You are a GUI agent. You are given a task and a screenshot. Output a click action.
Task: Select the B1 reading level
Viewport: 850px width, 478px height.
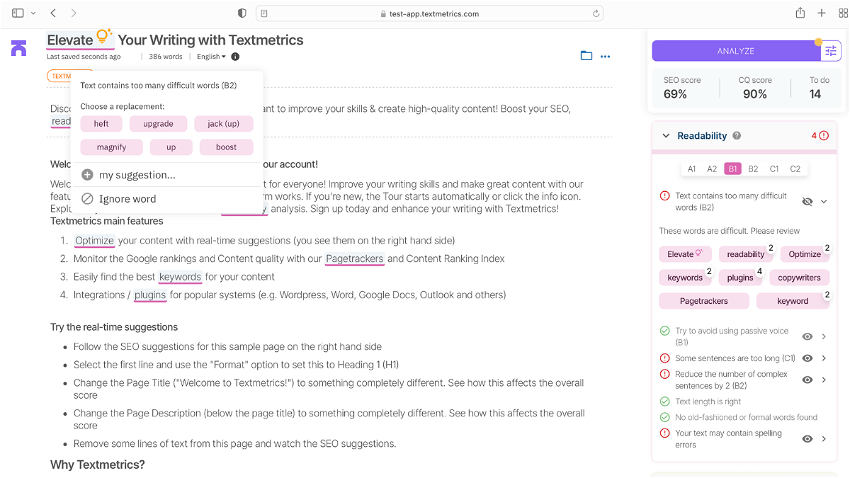coord(732,169)
